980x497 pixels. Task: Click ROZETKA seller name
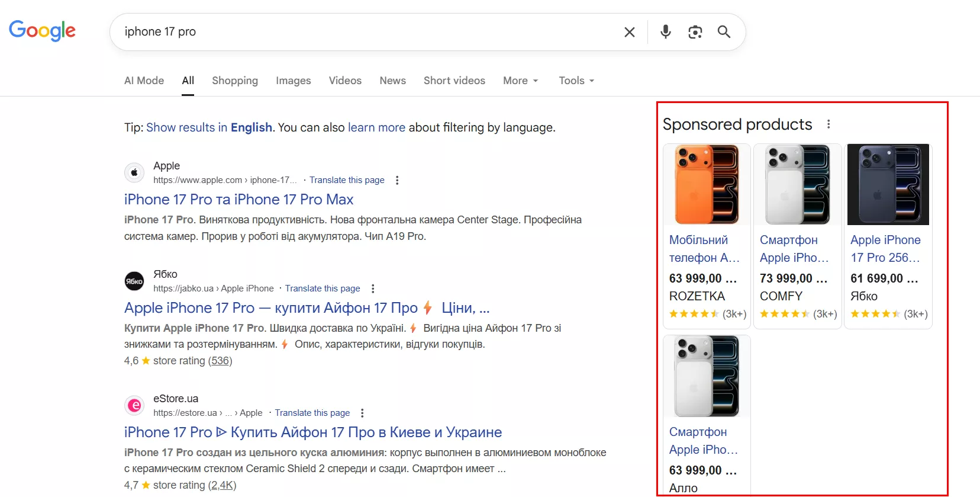click(x=697, y=296)
